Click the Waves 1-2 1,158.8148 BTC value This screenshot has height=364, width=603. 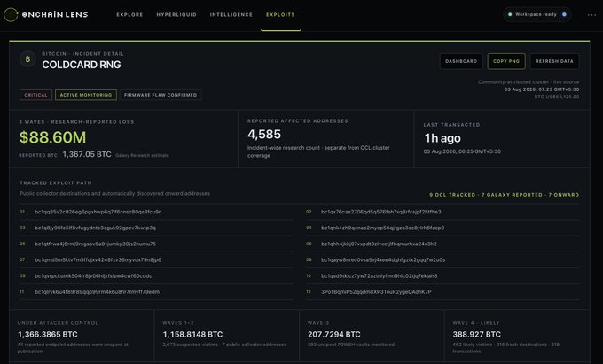pyautogui.click(x=192, y=335)
